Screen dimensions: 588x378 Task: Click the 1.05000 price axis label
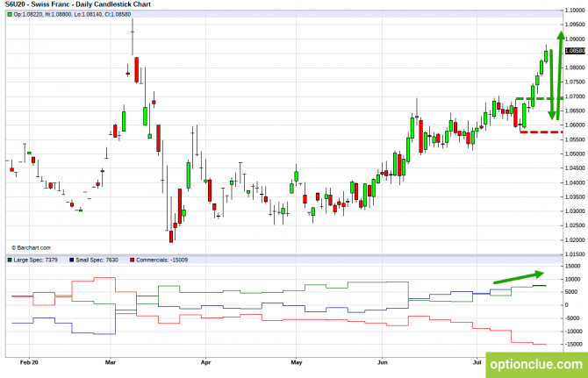coord(575,154)
